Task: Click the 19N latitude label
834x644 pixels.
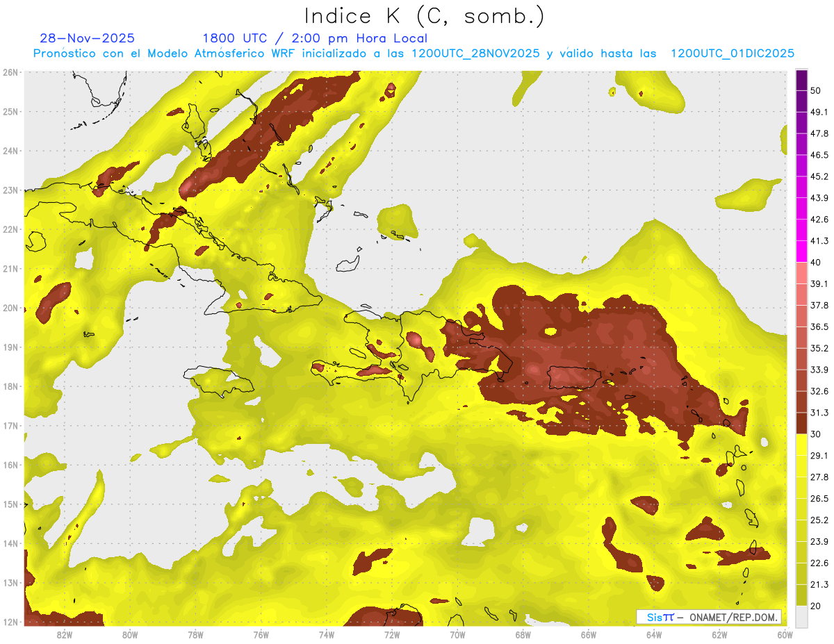Action: tap(10, 347)
